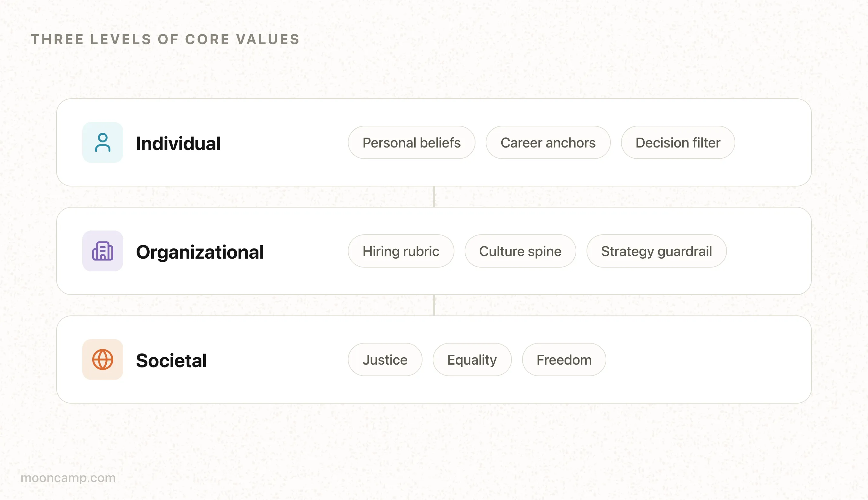Viewport: 868px width, 500px height.
Task: Click the Individual person icon
Action: point(103,142)
